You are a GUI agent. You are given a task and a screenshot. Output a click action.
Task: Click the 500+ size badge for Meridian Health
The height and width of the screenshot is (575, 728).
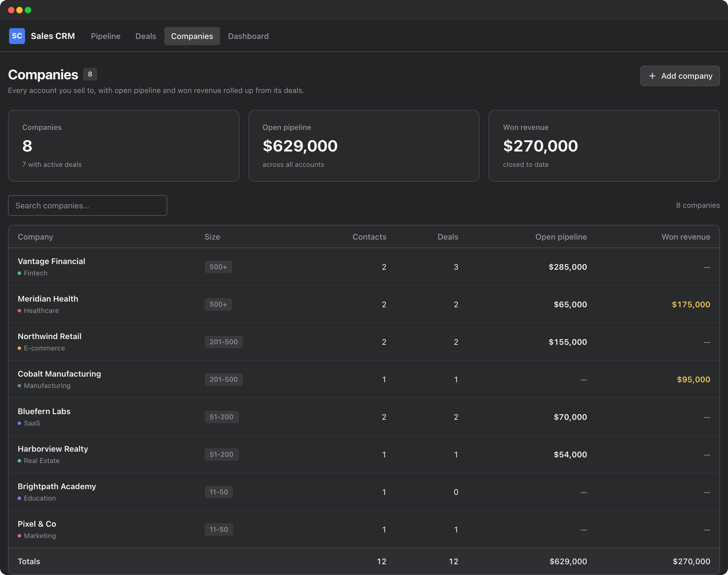point(218,304)
